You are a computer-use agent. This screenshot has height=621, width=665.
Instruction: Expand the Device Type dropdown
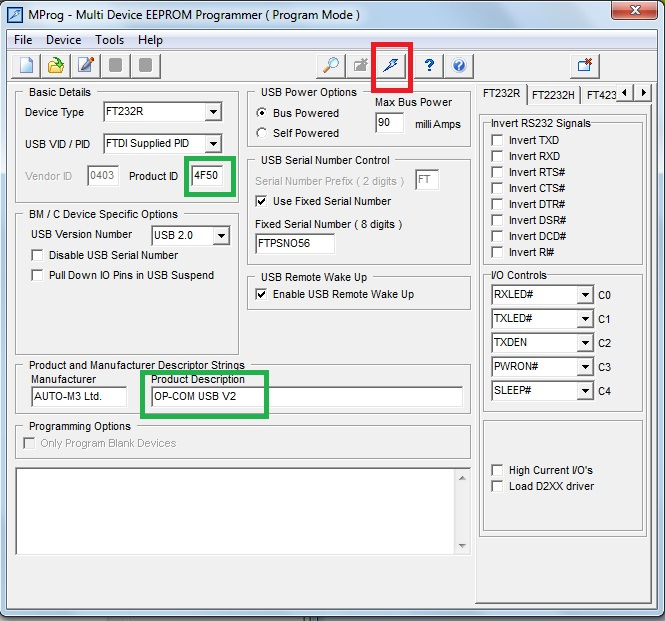(213, 112)
